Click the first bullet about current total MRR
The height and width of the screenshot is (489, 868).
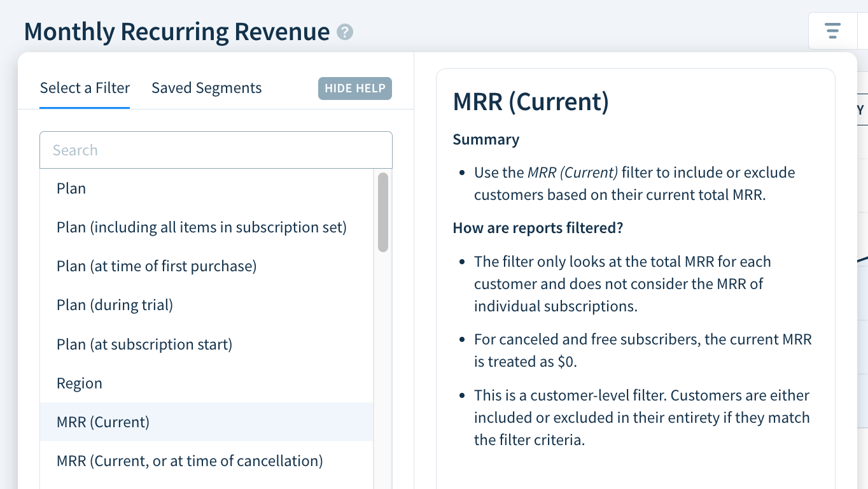[x=634, y=183]
